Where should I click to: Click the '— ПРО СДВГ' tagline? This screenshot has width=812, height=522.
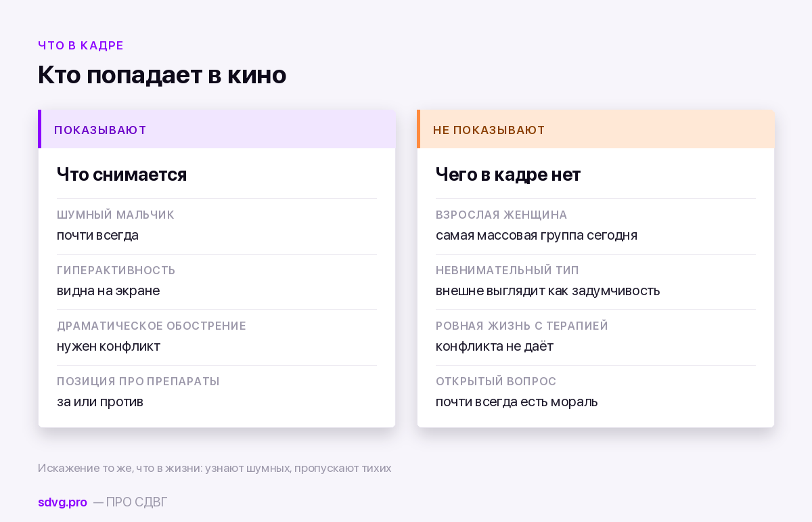(130, 502)
